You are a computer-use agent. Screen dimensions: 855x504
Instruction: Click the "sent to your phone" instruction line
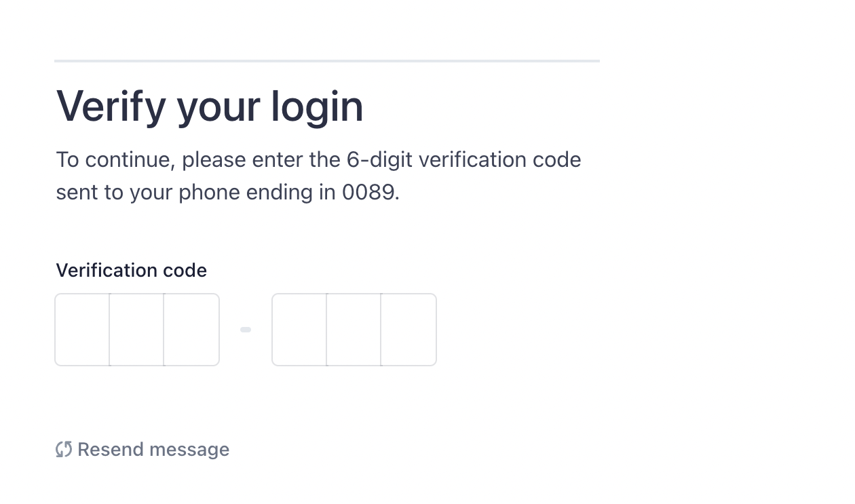[227, 193]
